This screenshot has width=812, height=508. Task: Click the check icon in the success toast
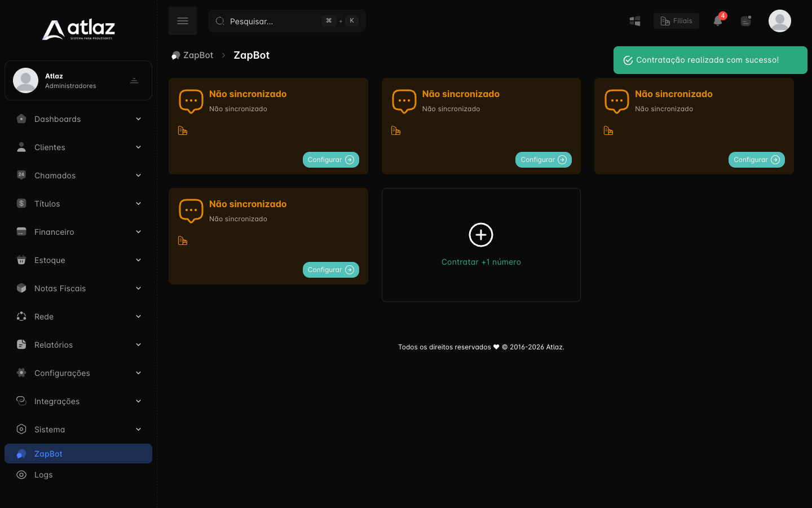pos(628,60)
